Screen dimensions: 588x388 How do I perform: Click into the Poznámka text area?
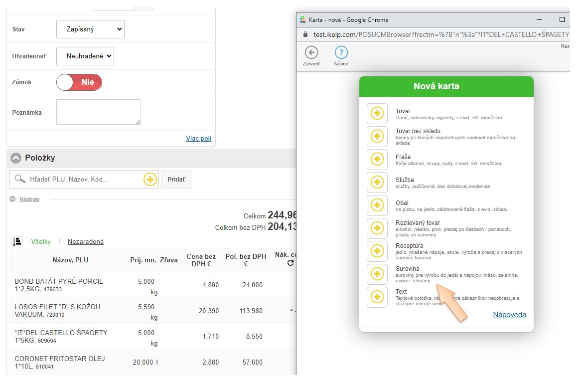click(x=99, y=112)
